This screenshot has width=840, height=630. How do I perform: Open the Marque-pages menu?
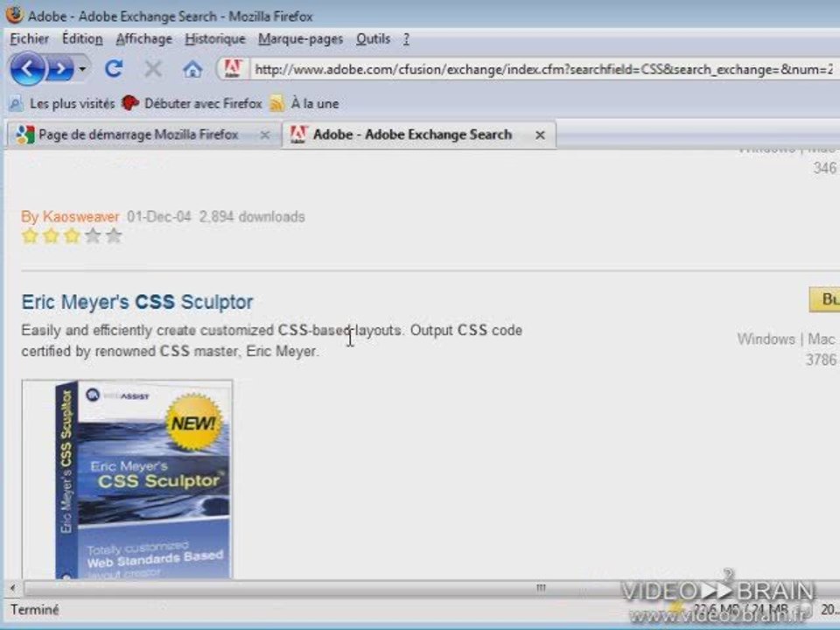300,38
